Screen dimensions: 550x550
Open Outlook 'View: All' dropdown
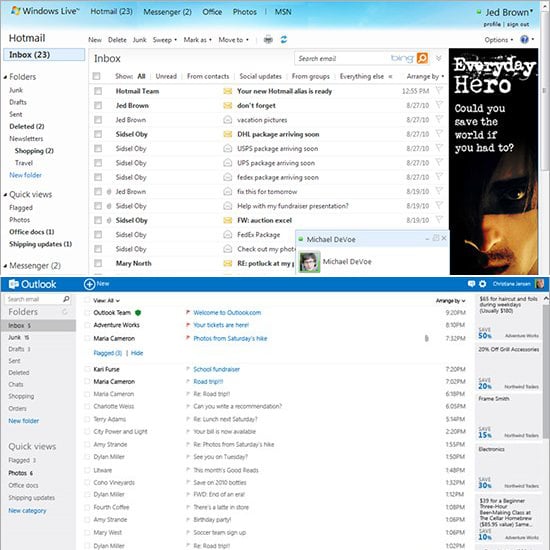[x=106, y=301]
